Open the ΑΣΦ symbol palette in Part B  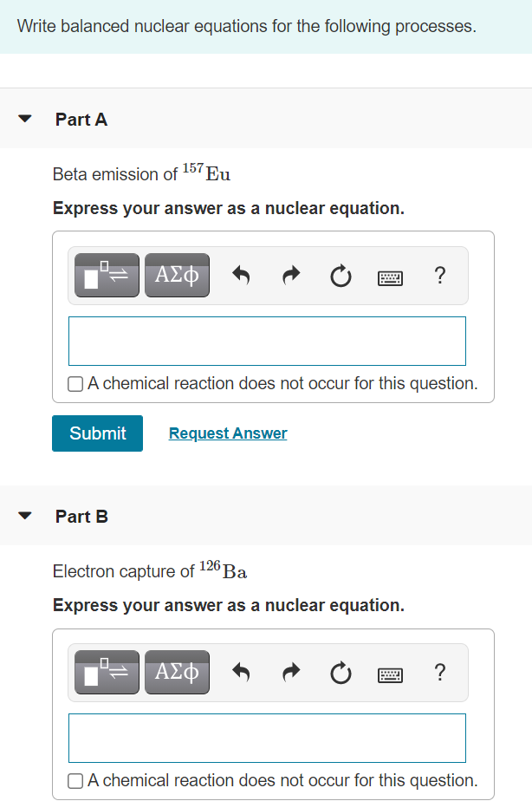pyautogui.click(x=177, y=673)
